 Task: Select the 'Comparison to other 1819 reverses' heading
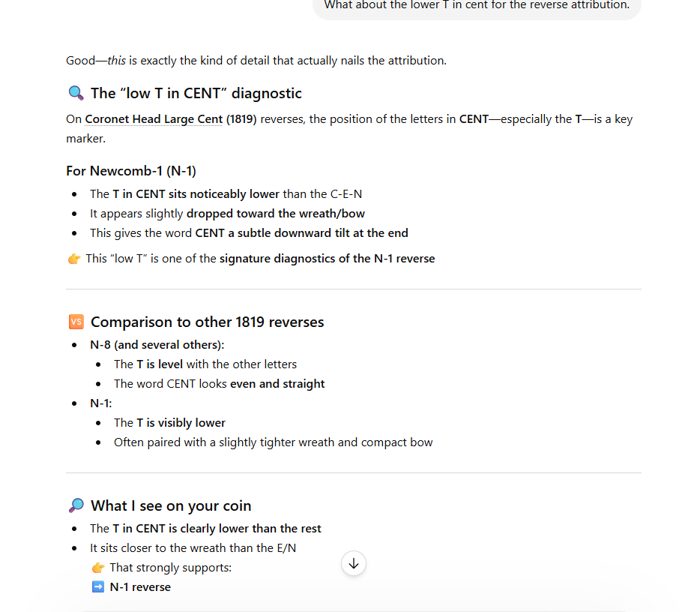tap(207, 321)
